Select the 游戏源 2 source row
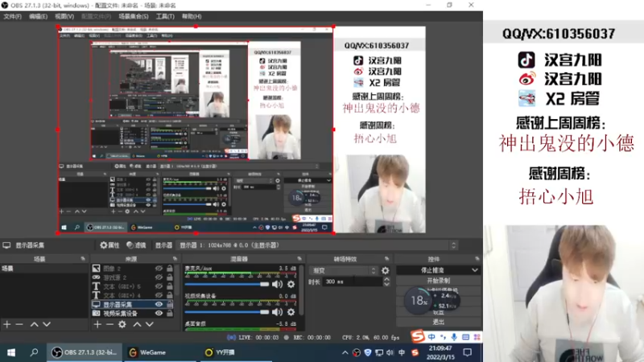 [x=131, y=278]
